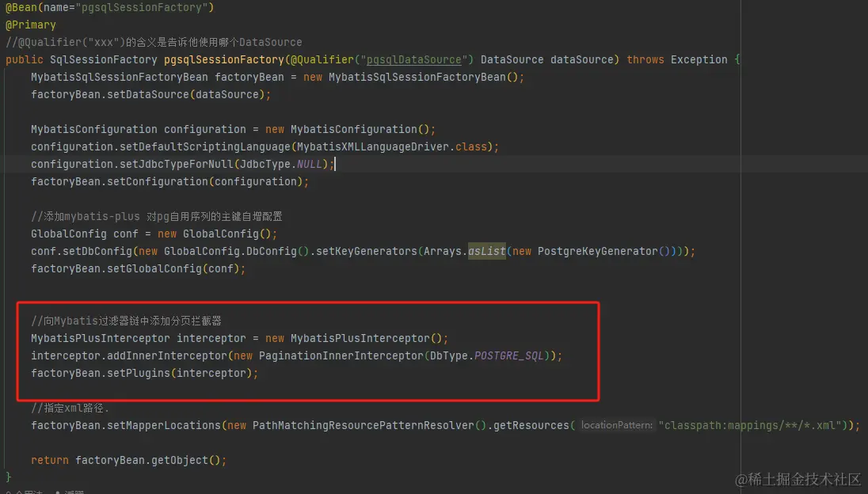Click new MybatisSqlSessionFactoryBean() constructor call
The image size is (868, 494).
410,77
